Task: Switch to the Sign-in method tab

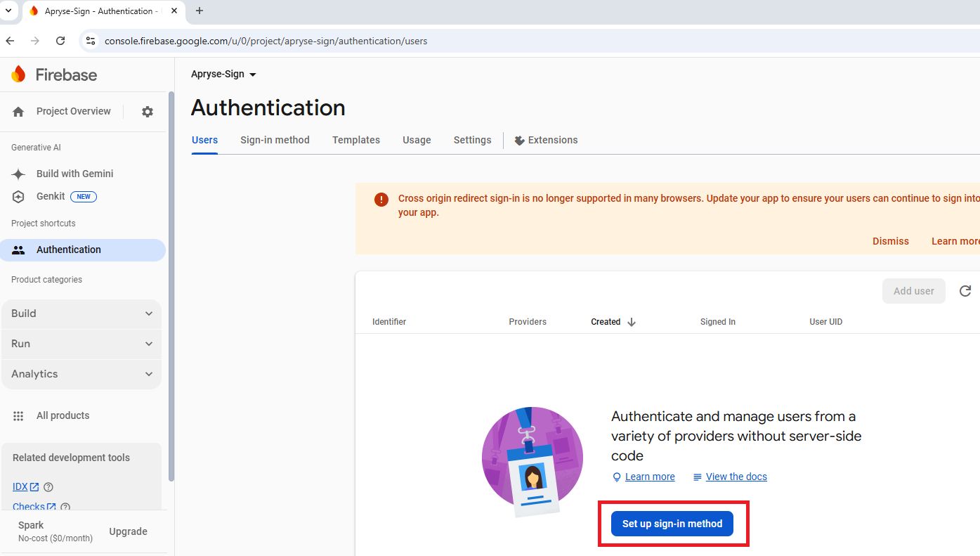Action: click(275, 140)
